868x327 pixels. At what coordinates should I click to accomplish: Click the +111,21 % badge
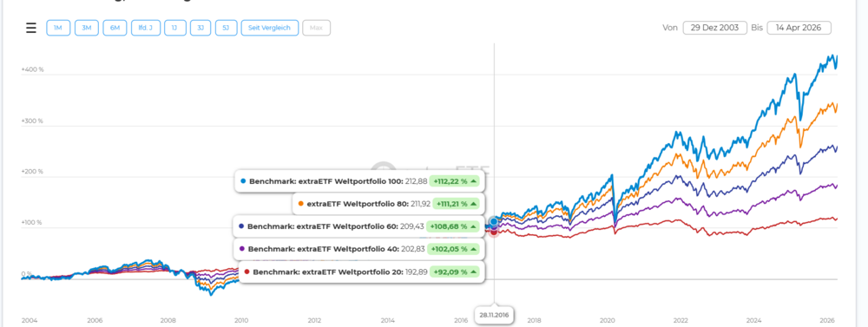click(457, 204)
